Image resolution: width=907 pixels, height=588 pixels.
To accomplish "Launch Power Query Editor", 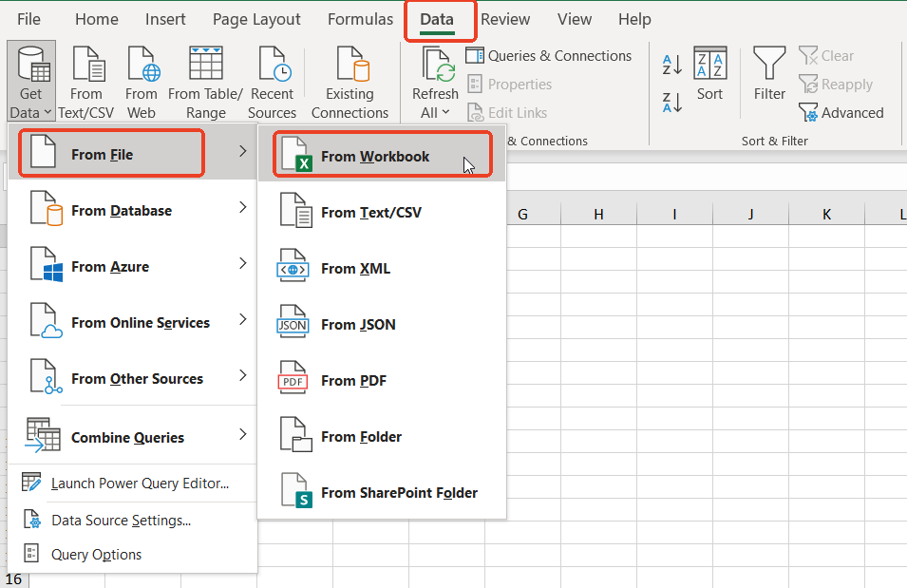I will coord(132,483).
